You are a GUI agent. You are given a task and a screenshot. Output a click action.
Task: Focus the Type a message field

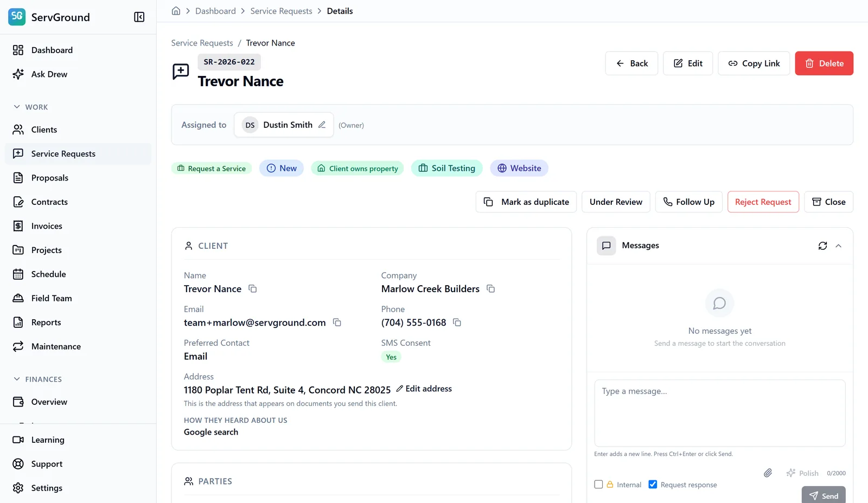pyautogui.click(x=720, y=413)
